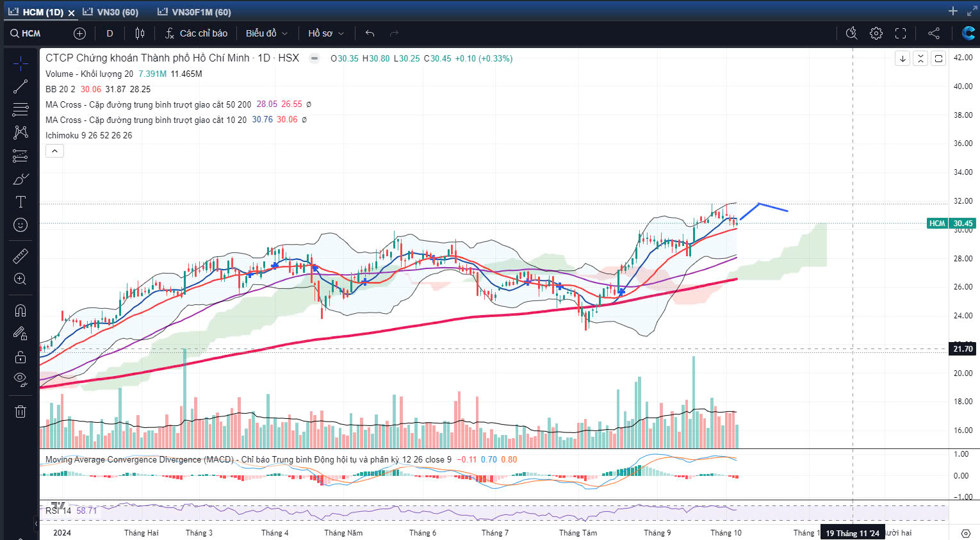
Task: Expand the chart window with arrows icon
Action: pyautogui.click(x=972, y=11)
